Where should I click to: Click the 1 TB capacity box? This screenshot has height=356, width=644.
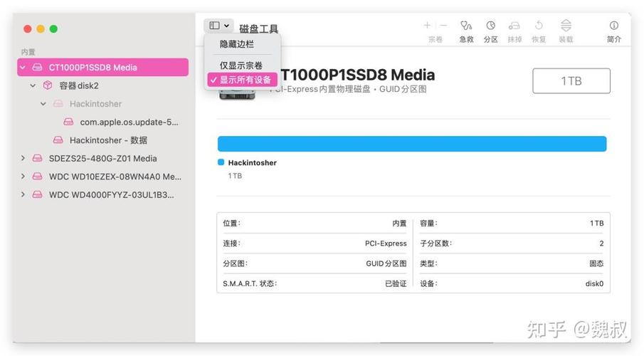tap(571, 81)
